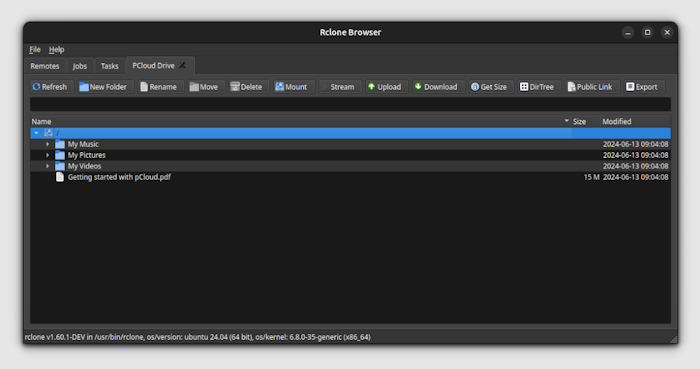700x369 pixels.
Task: Select the My Videos row name
Action: (x=84, y=166)
